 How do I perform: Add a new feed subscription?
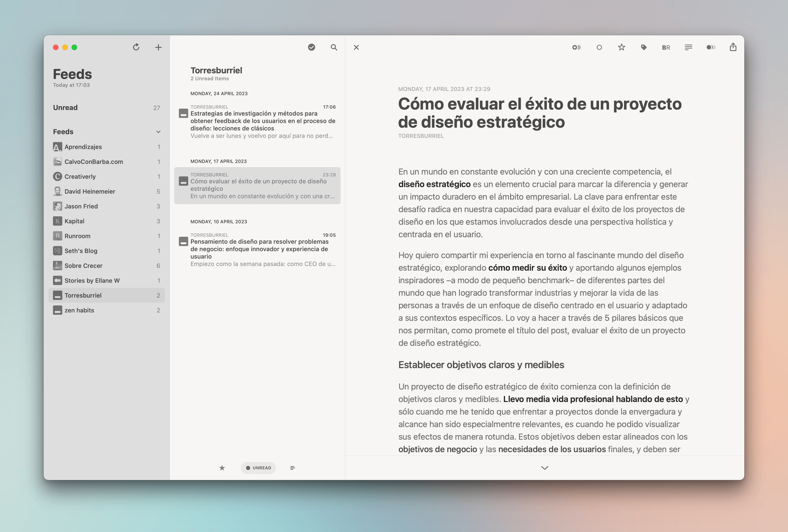click(x=158, y=47)
